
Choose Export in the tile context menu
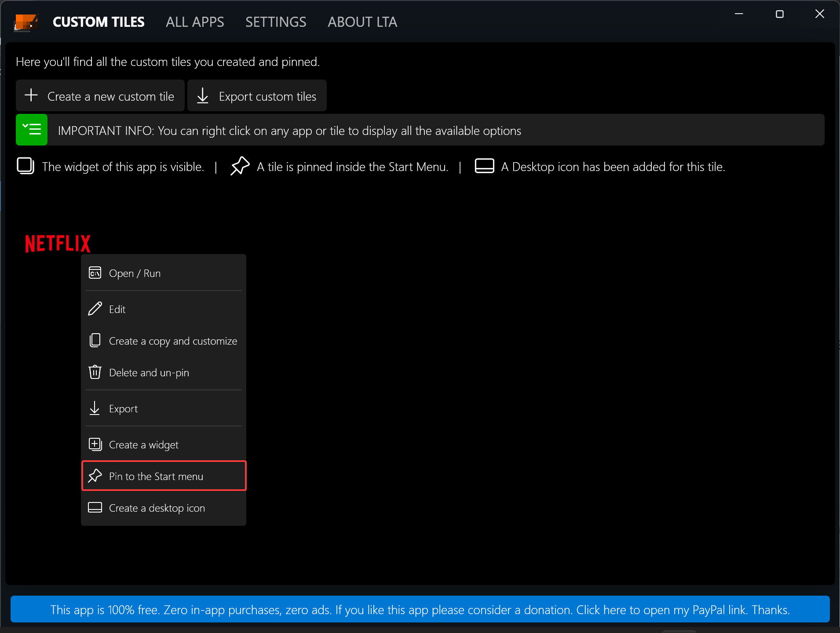[x=164, y=408]
